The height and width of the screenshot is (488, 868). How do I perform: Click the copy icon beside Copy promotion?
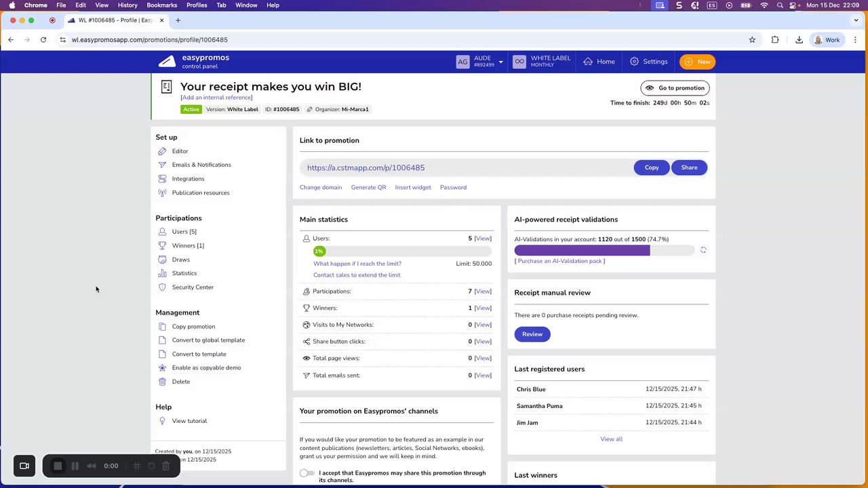point(162,327)
